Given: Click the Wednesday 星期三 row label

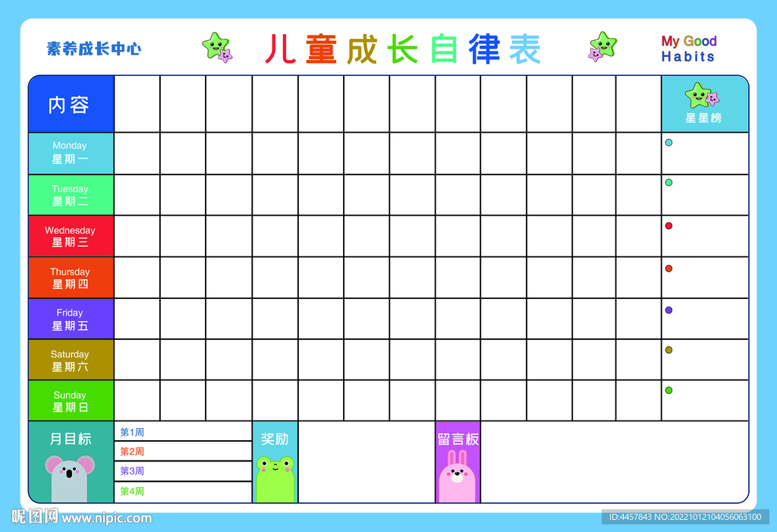Looking at the screenshot, I should [71, 236].
